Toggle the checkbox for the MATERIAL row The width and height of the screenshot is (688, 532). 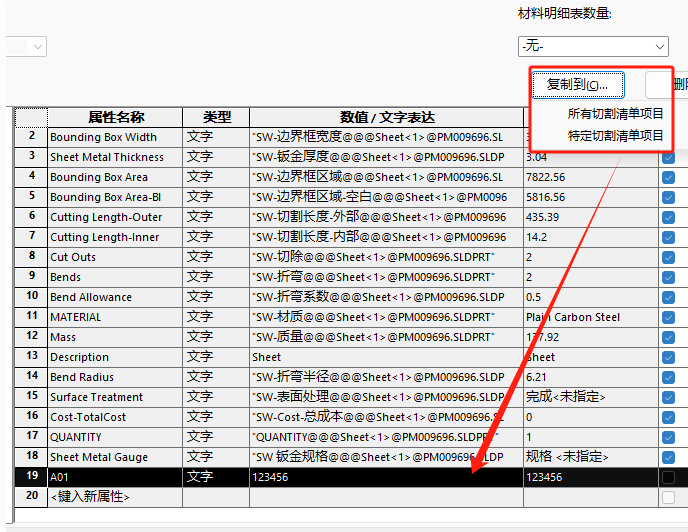pyautogui.click(x=668, y=317)
